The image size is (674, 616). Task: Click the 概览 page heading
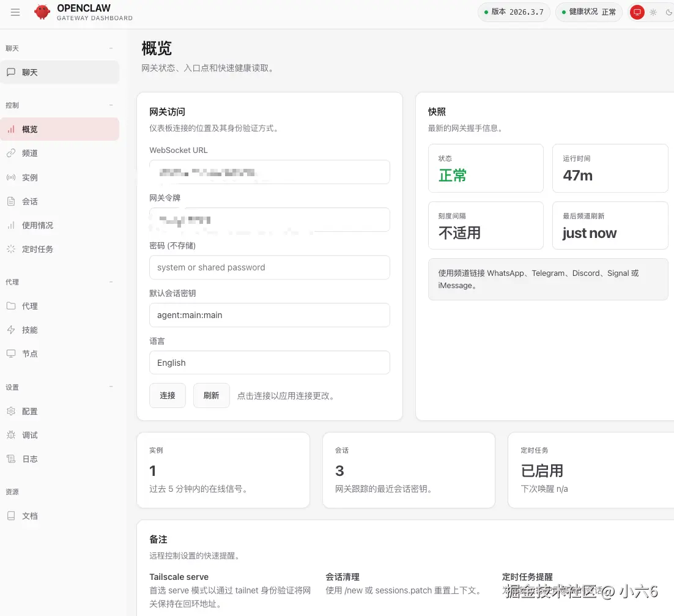point(157,48)
